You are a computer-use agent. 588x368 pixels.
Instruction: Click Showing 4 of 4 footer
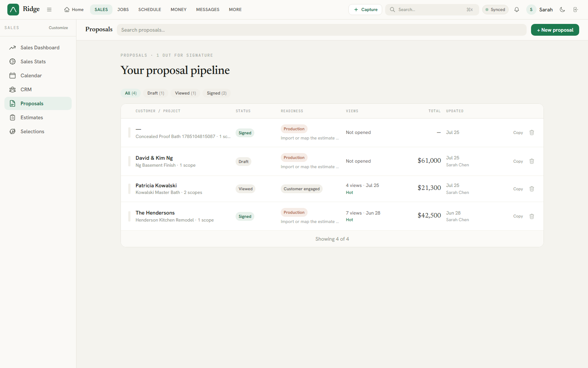pyautogui.click(x=332, y=239)
